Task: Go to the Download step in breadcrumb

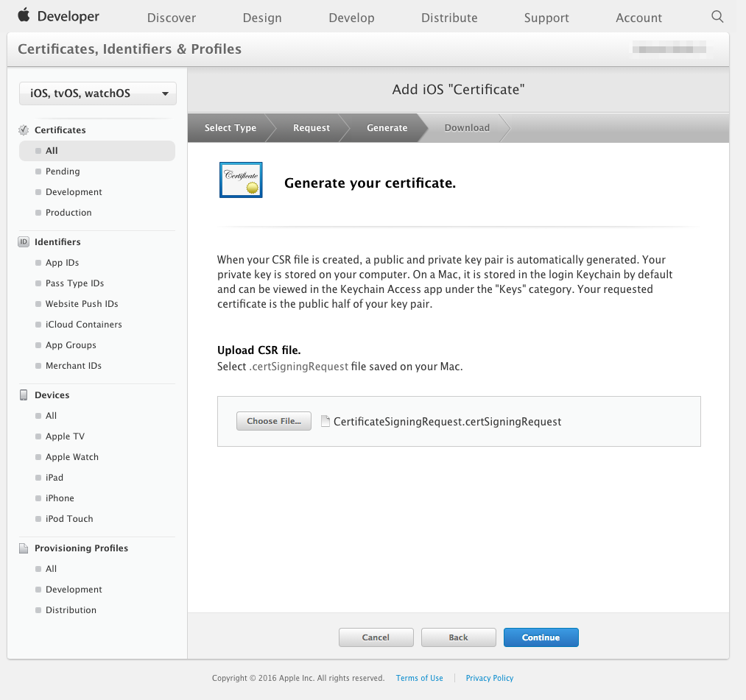Action: click(466, 127)
